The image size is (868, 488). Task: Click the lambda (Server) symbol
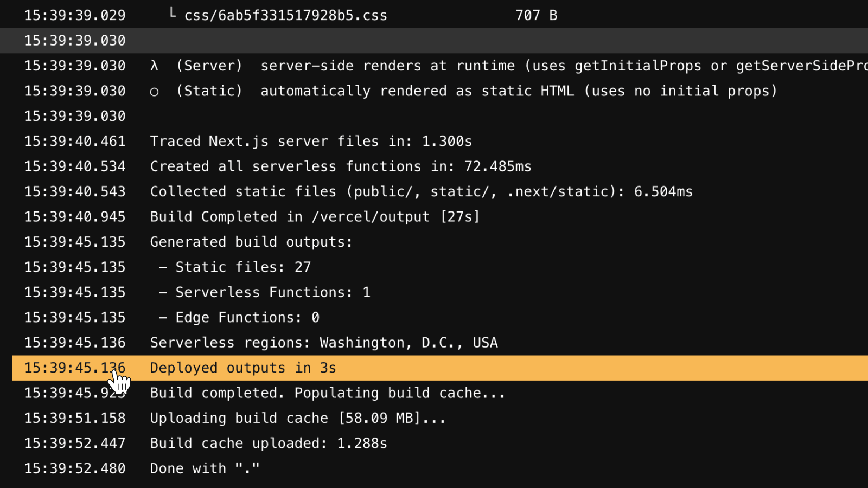[155, 66]
